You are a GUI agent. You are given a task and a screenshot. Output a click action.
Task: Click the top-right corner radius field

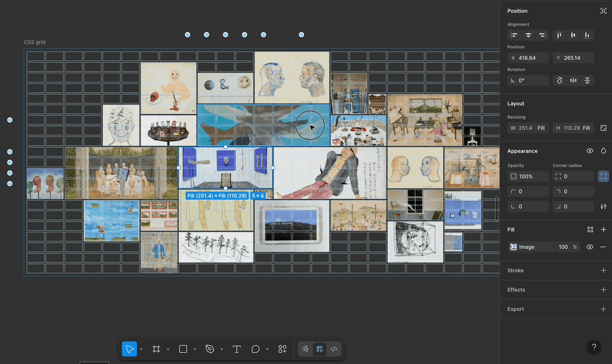[573, 191]
